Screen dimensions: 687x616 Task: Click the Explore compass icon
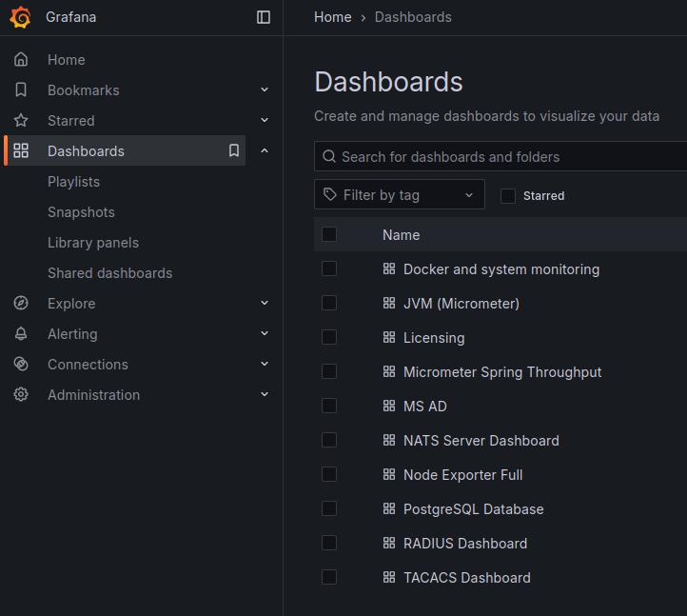point(21,304)
